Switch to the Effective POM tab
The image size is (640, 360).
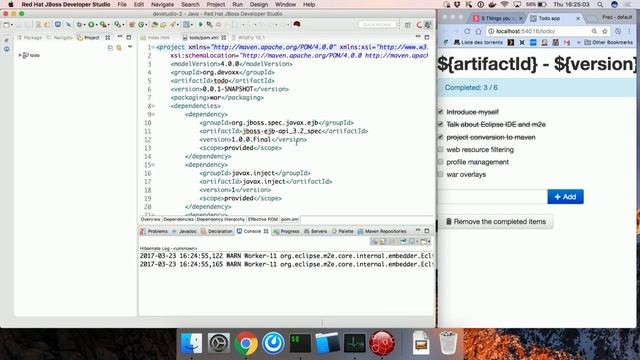pyautogui.click(x=262, y=220)
